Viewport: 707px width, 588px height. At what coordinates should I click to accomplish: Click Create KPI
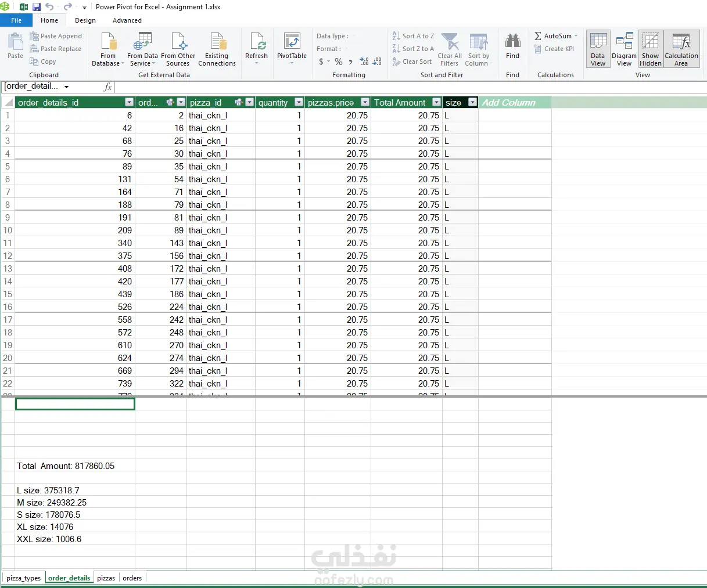tap(554, 49)
